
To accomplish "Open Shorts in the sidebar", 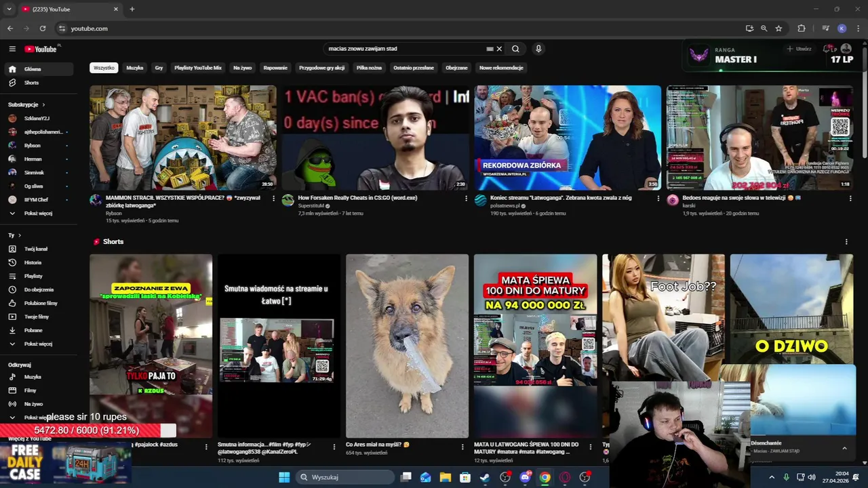I will [39, 83].
